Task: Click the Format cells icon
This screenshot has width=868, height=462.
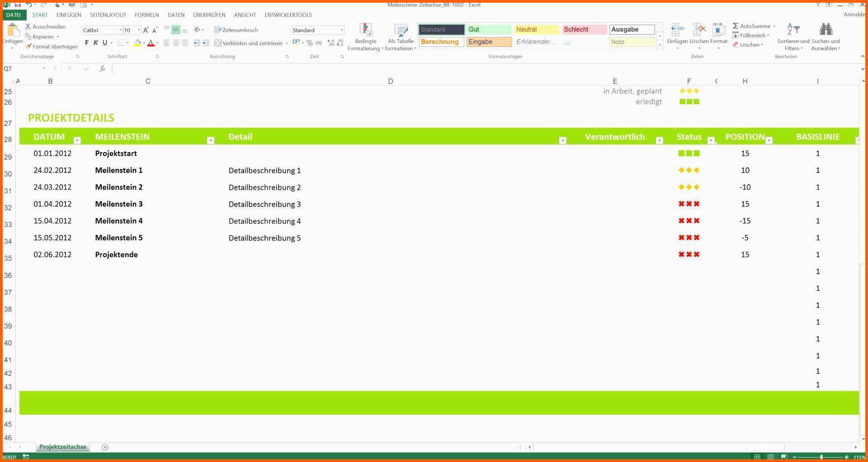Action: [x=718, y=30]
